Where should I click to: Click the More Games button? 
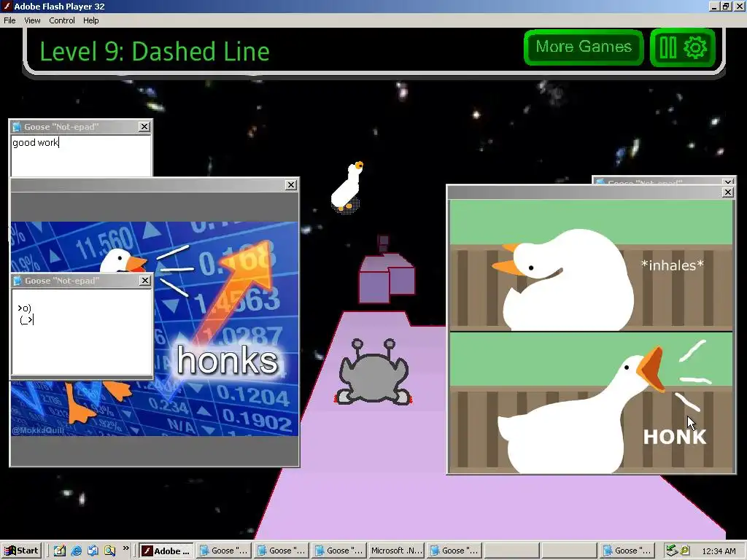click(x=584, y=47)
